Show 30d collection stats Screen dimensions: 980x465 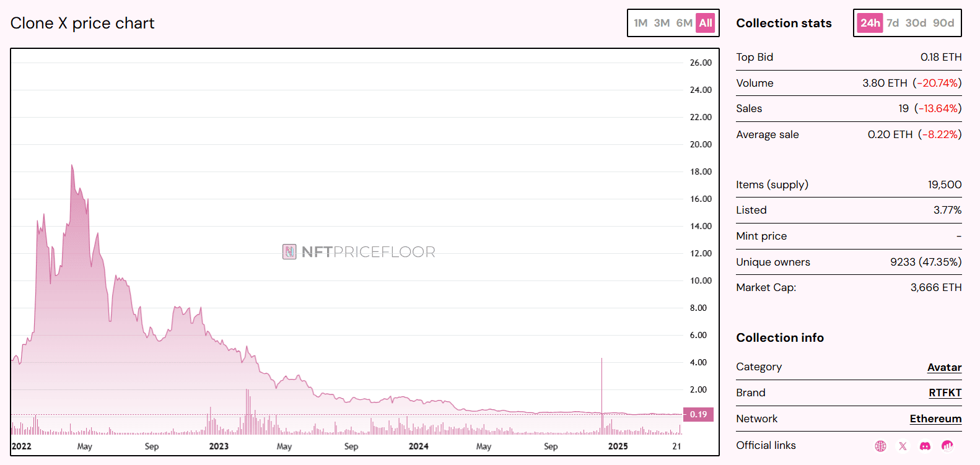pyautogui.click(x=916, y=23)
